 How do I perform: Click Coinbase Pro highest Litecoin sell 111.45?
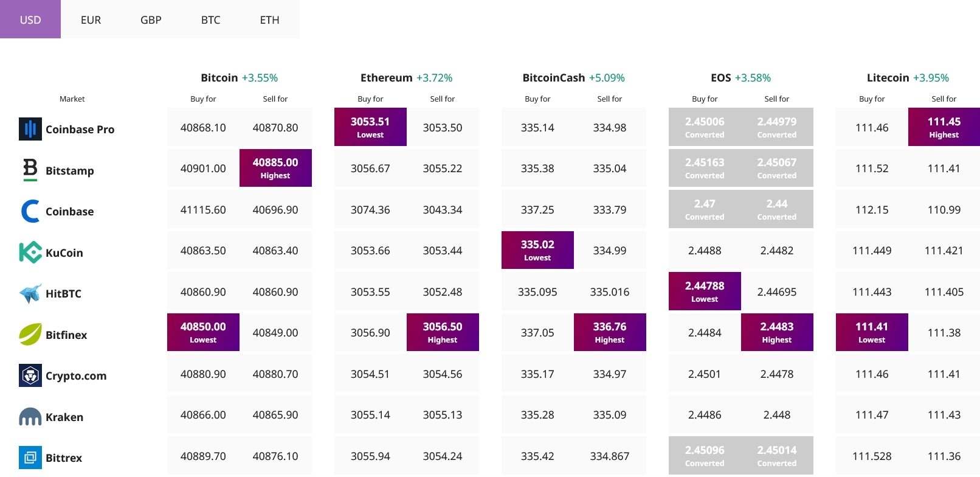pos(944,127)
